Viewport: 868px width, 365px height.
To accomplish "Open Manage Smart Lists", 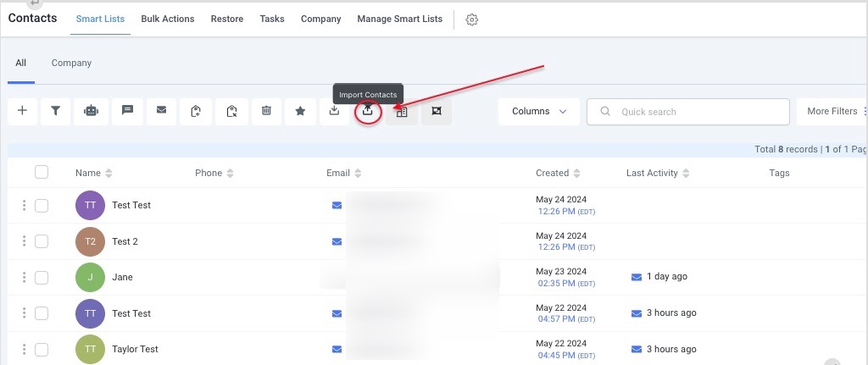I will click(399, 19).
